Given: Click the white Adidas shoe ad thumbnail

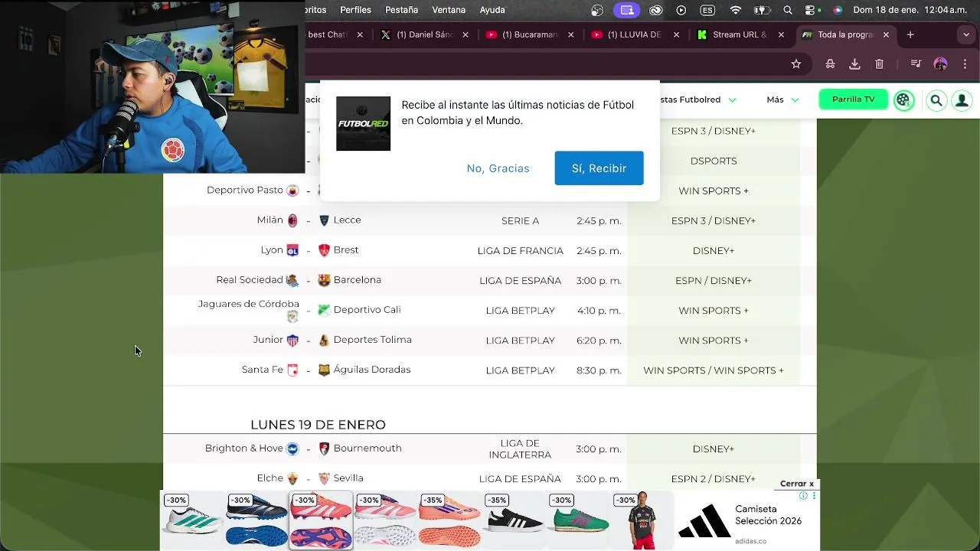Looking at the screenshot, I should coord(192,520).
